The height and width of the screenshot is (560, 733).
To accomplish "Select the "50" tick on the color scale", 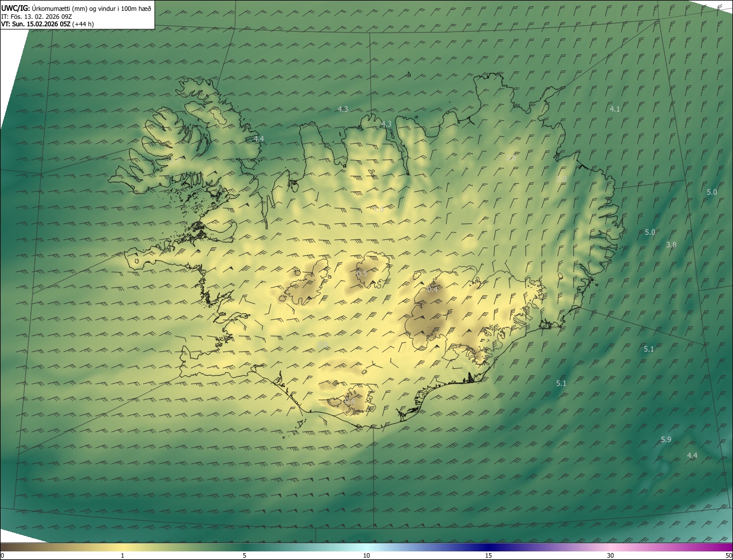I will point(728,555).
